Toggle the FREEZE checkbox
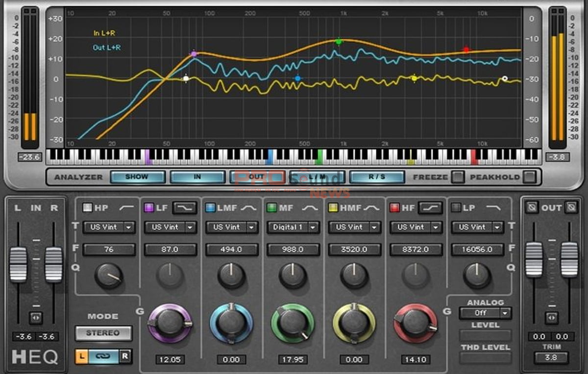Image resolution: width=588 pixels, height=374 pixels. click(x=458, y=177)
